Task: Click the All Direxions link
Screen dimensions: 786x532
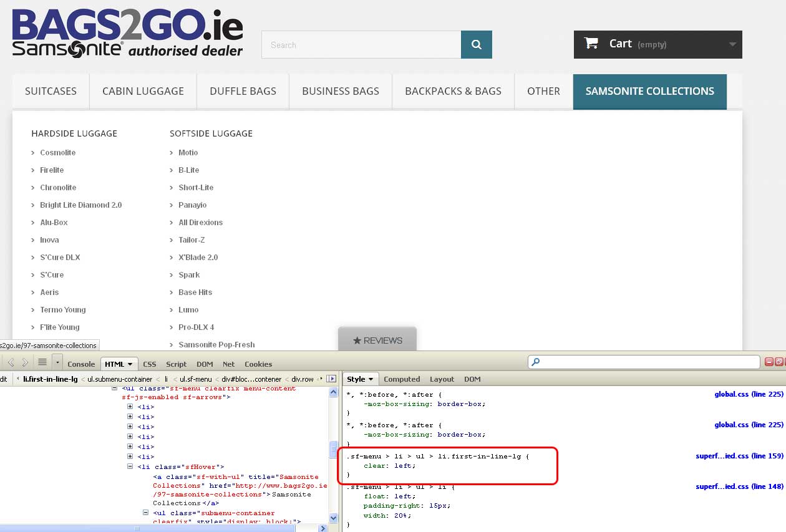Action: pyautogui.click(x=201, y=222)
